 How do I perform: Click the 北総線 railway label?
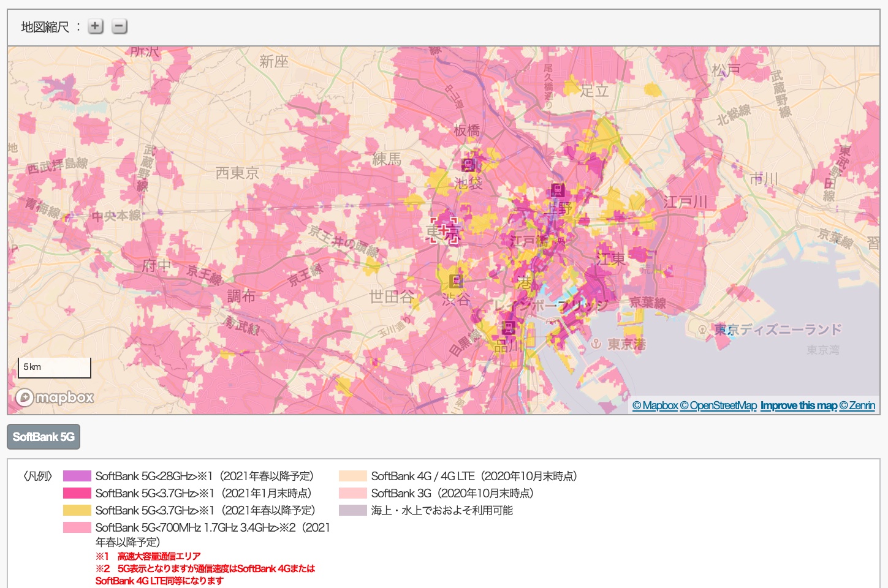click(734, 115)
